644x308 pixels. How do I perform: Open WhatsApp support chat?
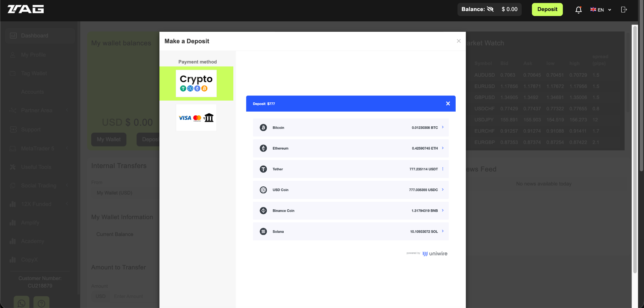[x=21, y=303]
